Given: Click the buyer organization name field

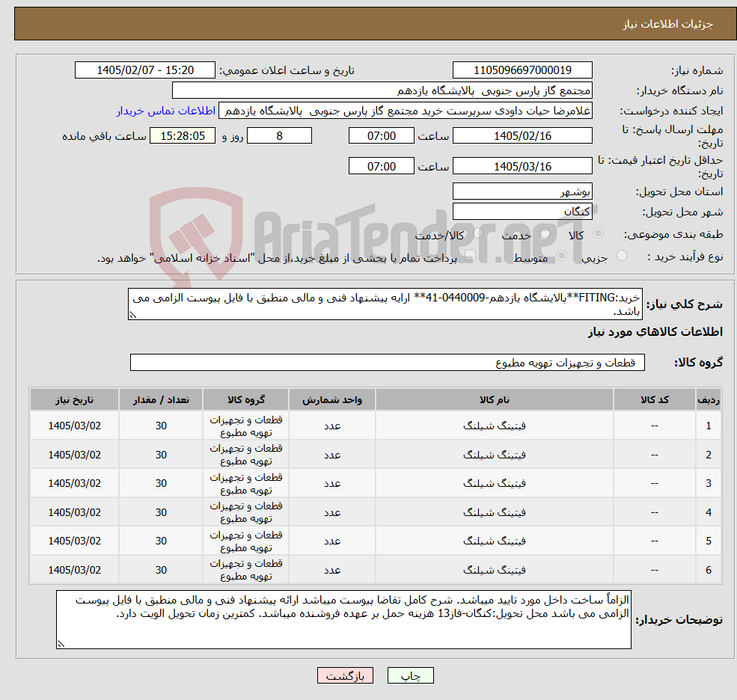Looking at the screenshot, I should coord(382,90).
